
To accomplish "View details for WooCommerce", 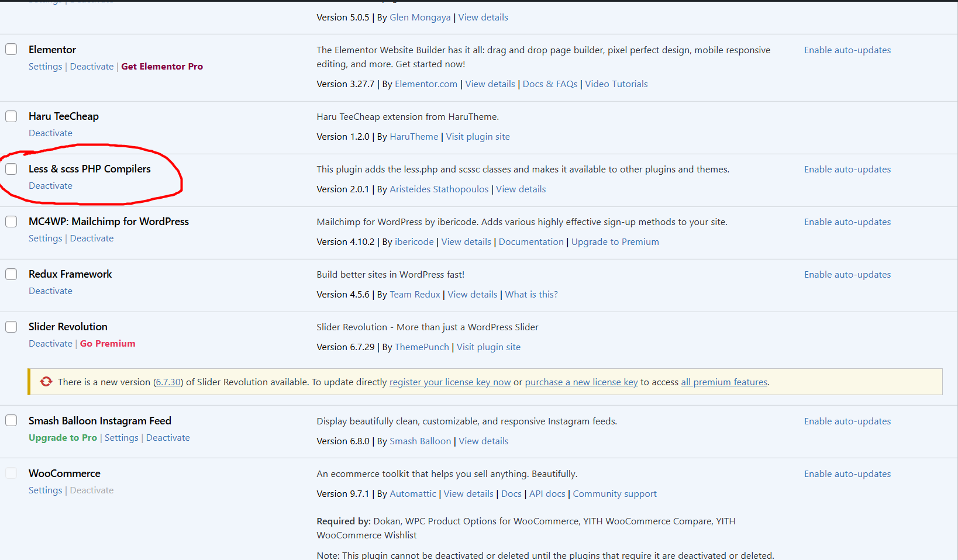I will 468,493.
